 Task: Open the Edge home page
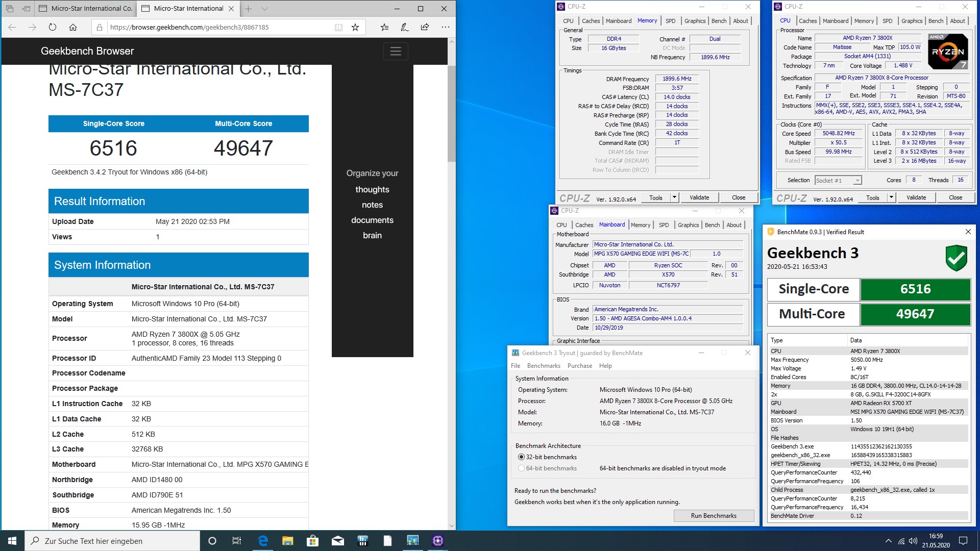pyautogui.click(x=73, y=27)
